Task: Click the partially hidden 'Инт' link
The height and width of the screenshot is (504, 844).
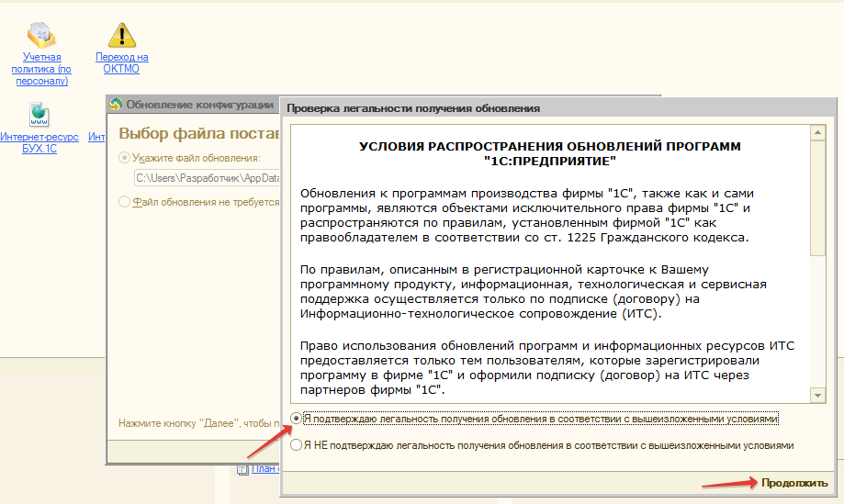Action: 96,137
